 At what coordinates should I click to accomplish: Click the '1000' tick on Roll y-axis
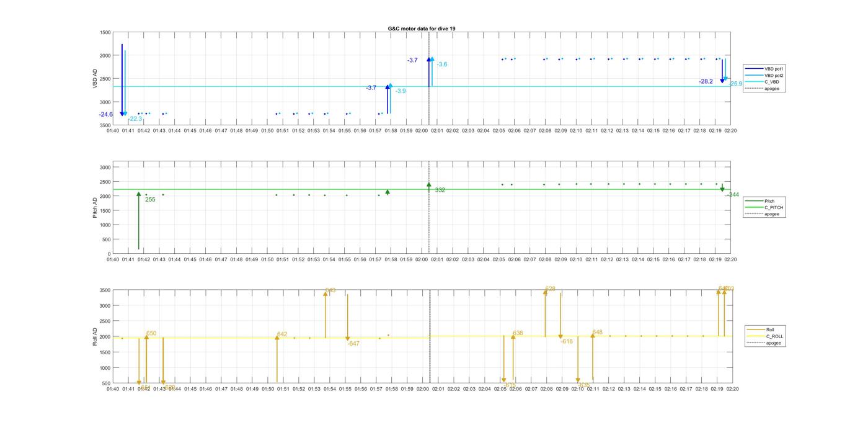click(x=104, y=367)
